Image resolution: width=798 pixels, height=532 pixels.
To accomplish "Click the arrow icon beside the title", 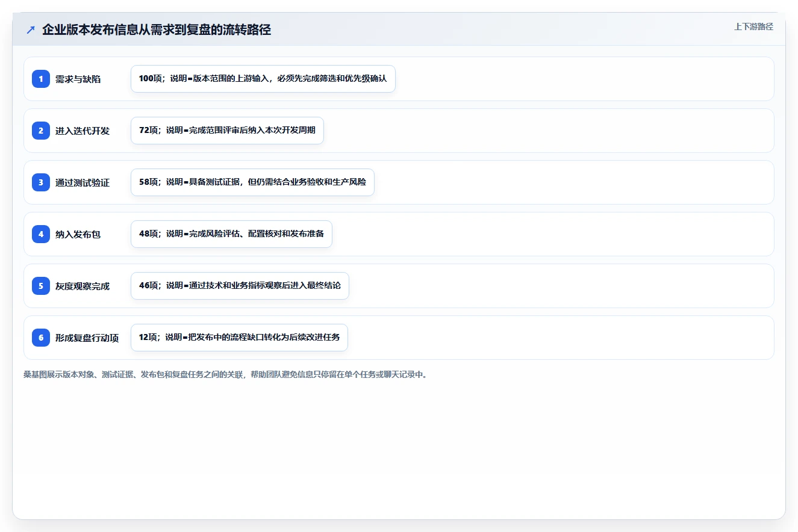I will coord(31,30).
